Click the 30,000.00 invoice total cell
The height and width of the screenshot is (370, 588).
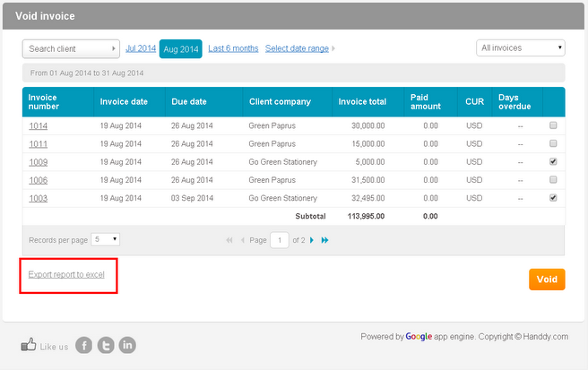pos(367,125)
